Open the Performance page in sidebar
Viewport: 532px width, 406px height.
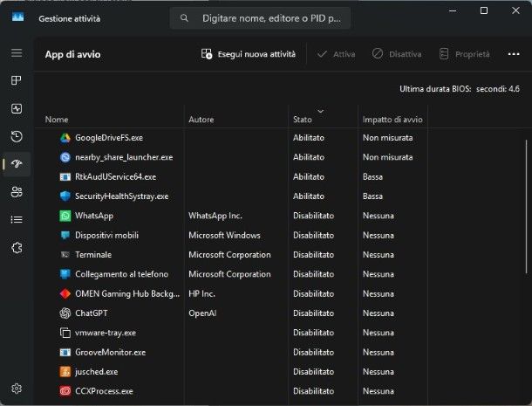pyautogui.click(x=17, y=109)
